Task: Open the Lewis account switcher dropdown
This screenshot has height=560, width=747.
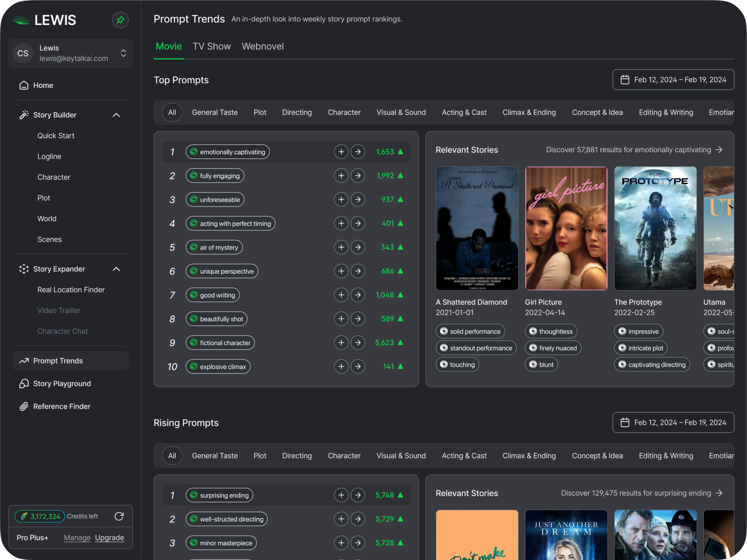Action: (x=123, y=53)
